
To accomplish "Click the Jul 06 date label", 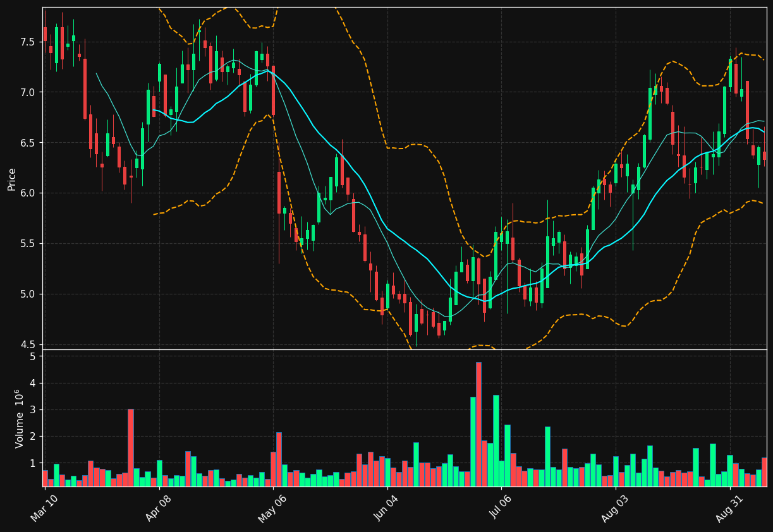I will click(x=501, y=509).
